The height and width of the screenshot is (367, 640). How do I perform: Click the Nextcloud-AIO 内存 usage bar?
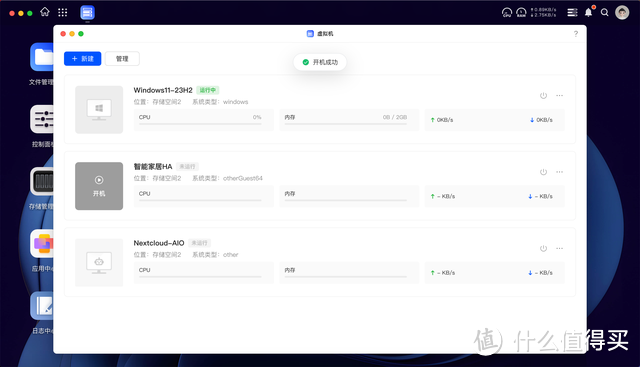[x=346, y=276]
